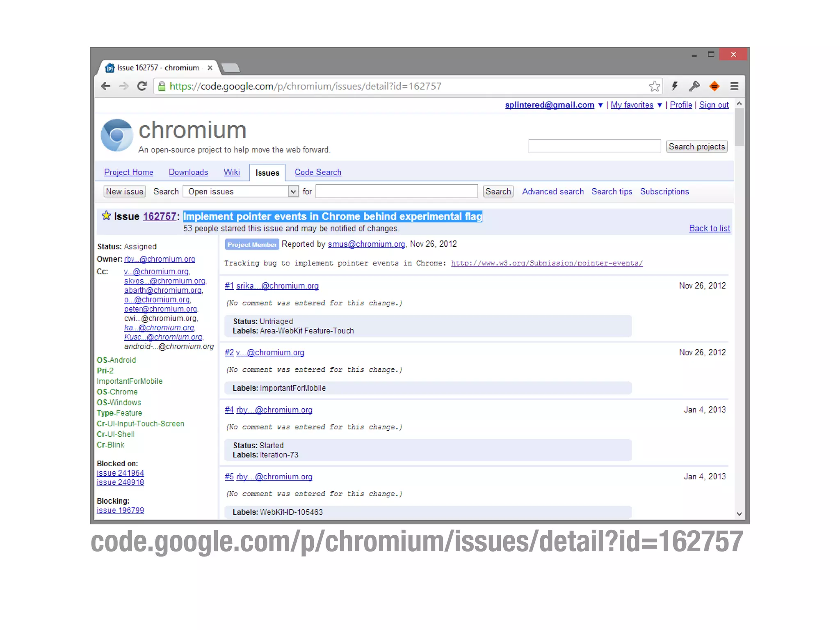Open blocked-on issue 241964
This screenshot has height=630, width=840.
click(x=120, y=473)
